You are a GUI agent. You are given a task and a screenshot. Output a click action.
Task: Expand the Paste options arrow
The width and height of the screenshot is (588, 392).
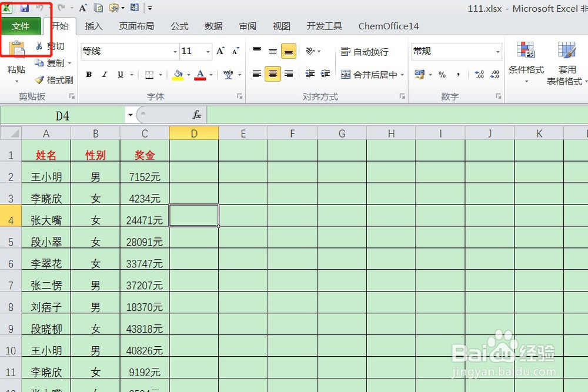point(16,81)
